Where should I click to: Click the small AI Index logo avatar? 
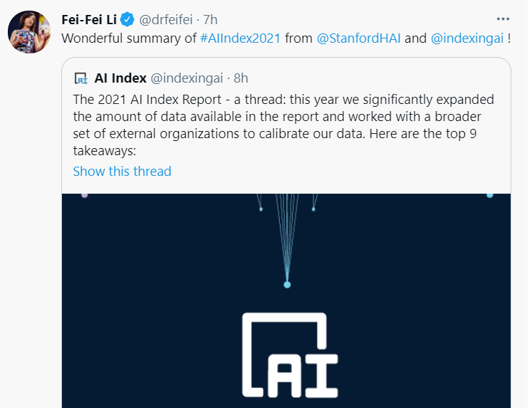[x=80, y=78]
